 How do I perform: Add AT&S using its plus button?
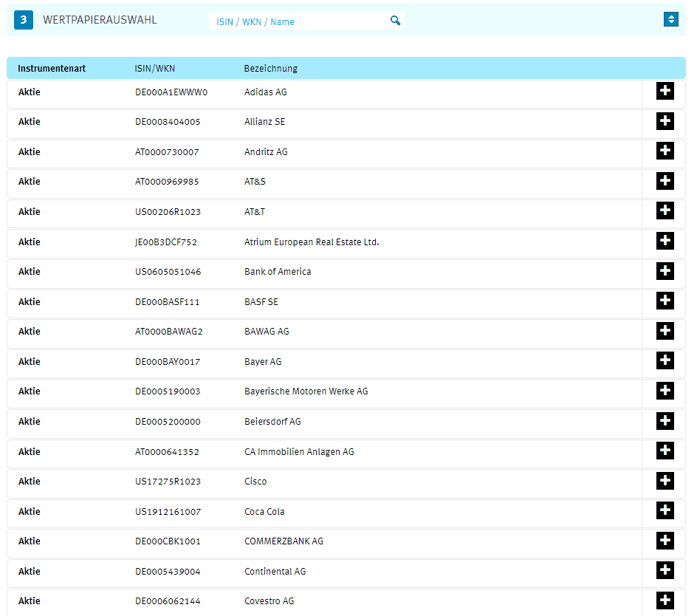point(665,181)
